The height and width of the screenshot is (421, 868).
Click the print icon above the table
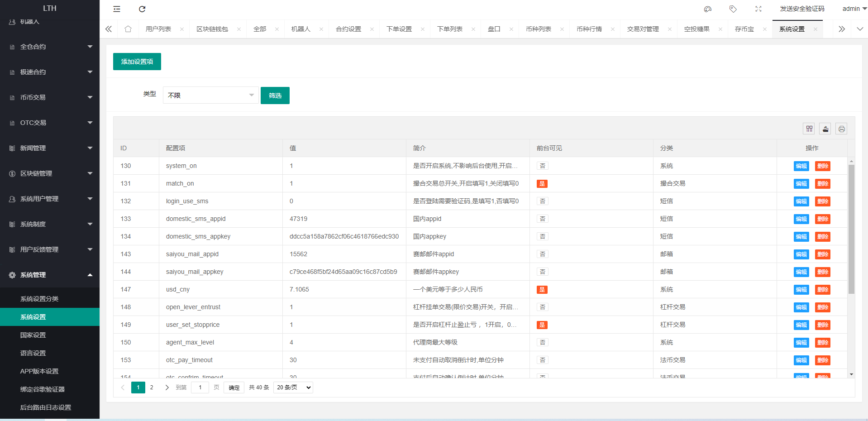(841, 129)
